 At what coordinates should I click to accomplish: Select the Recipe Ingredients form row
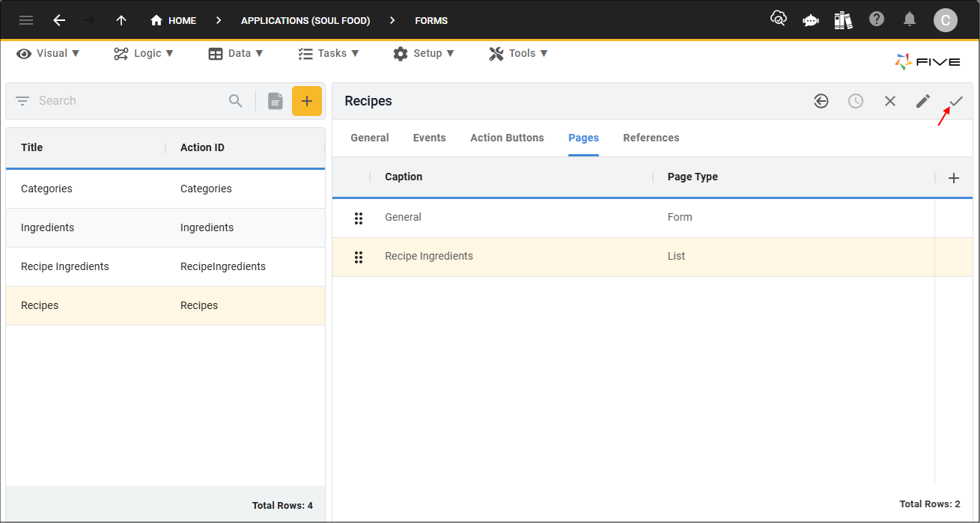[165, 266]
